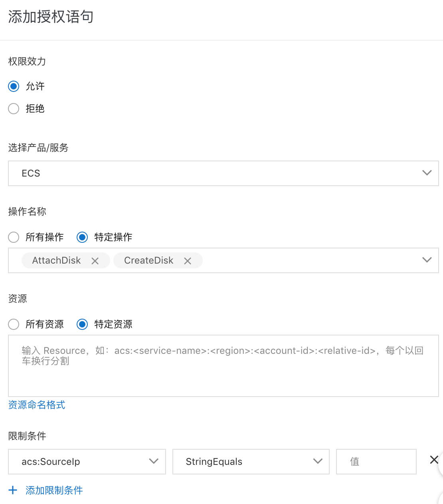Open the 资源命名格式 link

tap(37, 405)
